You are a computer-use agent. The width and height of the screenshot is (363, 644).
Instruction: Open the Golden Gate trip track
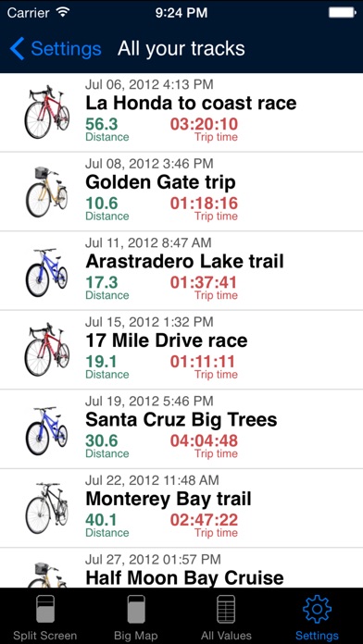181,192
